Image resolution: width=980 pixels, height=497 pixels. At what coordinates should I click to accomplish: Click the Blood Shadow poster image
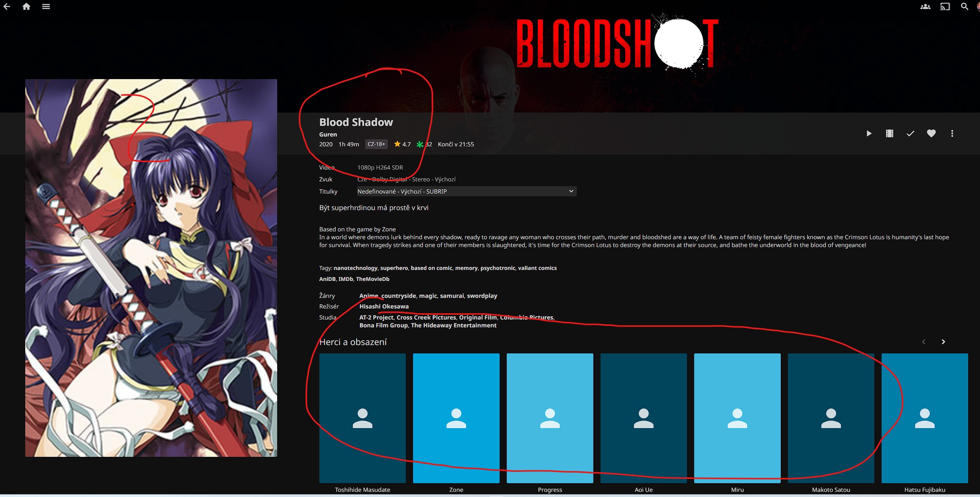(x=151, y=268)
